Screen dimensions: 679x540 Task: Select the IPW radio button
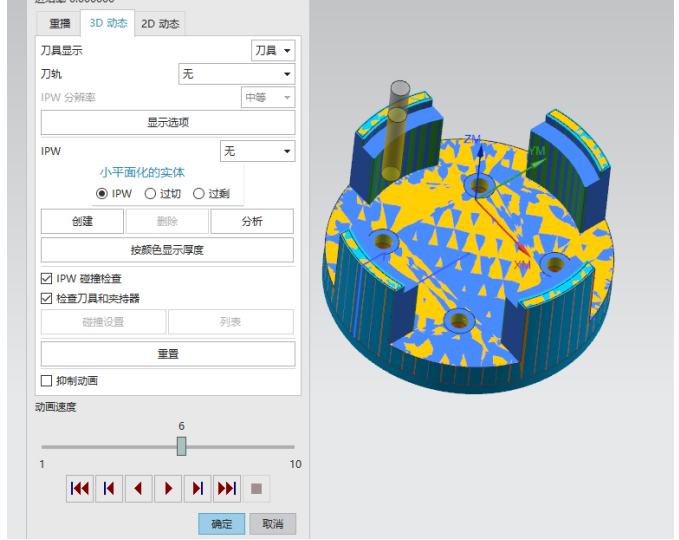coord(102,194)
